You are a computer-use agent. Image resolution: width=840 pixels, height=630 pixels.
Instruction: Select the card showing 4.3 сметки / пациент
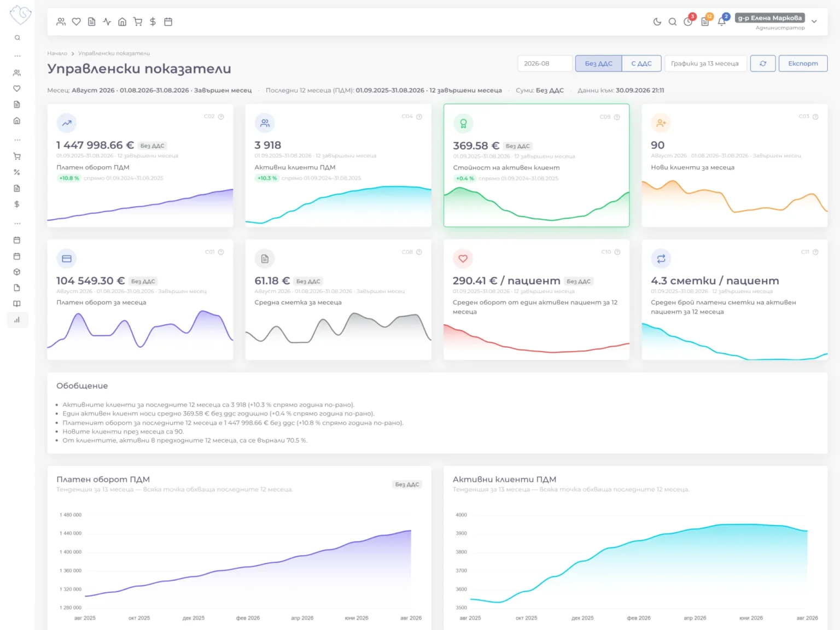click(x=734, y=300)
